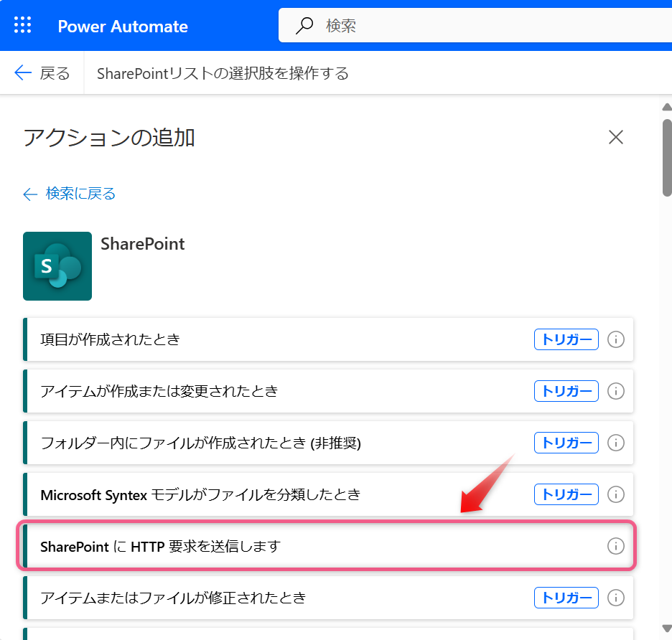
Task: Click the flow name SharePointリストの選択肢を操作する
Action: click(223, 73)
